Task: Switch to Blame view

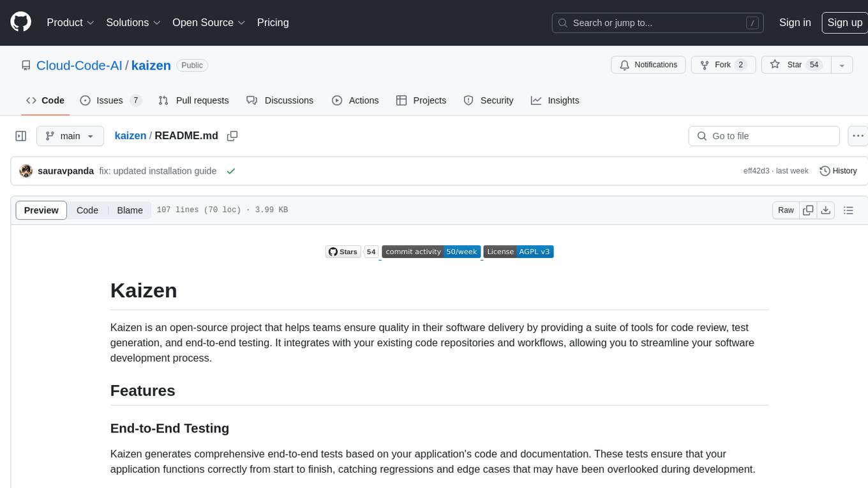Action: (x=130, y=210)
